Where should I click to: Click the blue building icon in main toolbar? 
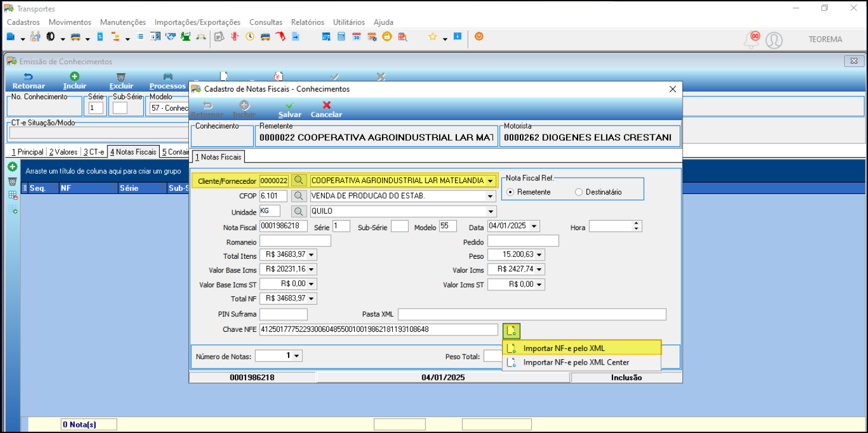tap(11, 37)
